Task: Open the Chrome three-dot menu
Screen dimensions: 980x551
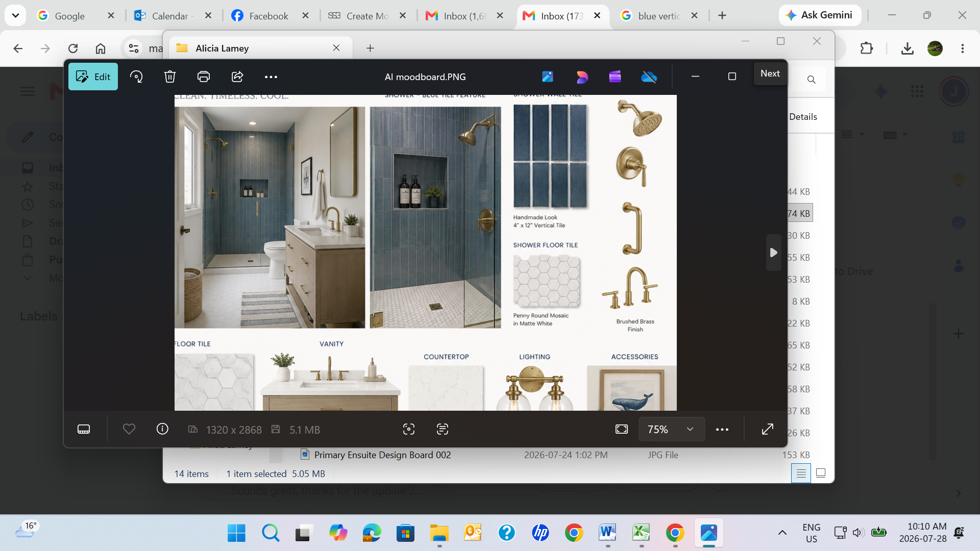Action: 963,48
